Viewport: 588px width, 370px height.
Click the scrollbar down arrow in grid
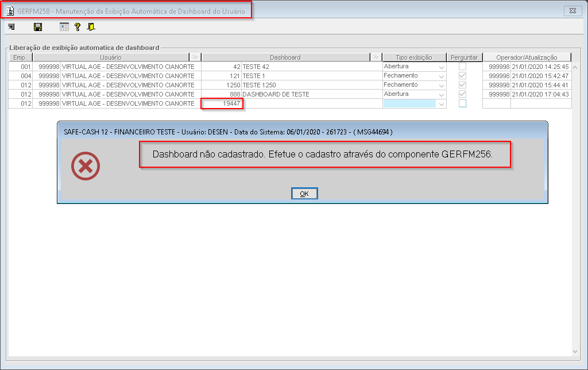(575, 352)
